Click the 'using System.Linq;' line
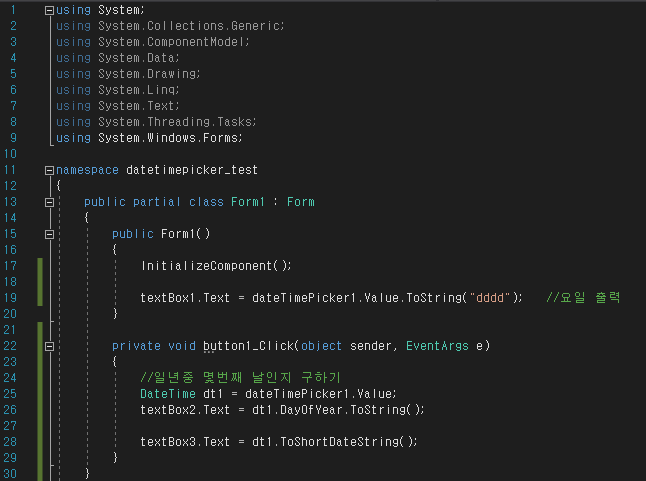646x481 pixels. pos(118,90)
